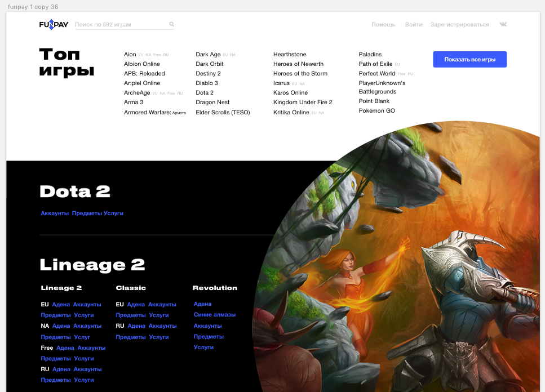The height and width of the screenshot is (392, 545).
Task: Click the fantasy artwork hero image
Action: click(x=406, y=265)
